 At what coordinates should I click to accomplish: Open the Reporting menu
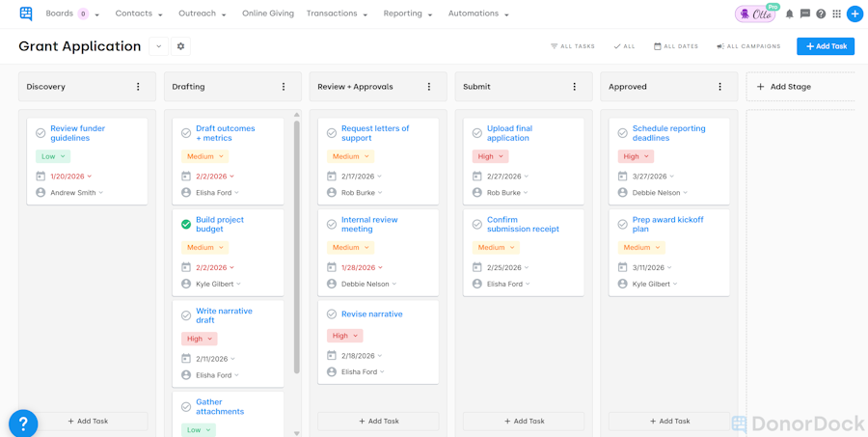408,14
